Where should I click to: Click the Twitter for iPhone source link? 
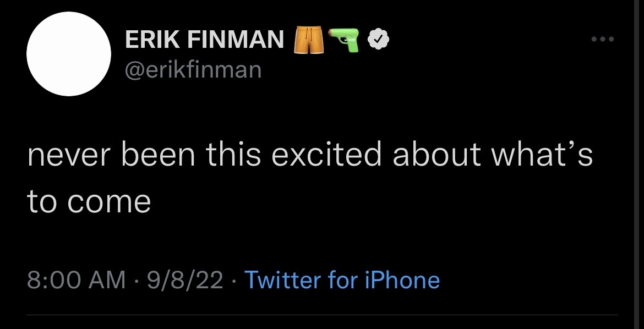(342, 280)
